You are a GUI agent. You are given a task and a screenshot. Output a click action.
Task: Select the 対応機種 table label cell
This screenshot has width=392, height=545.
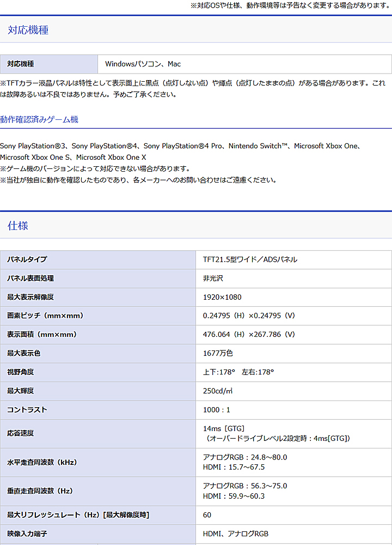[x=49, y=64]
